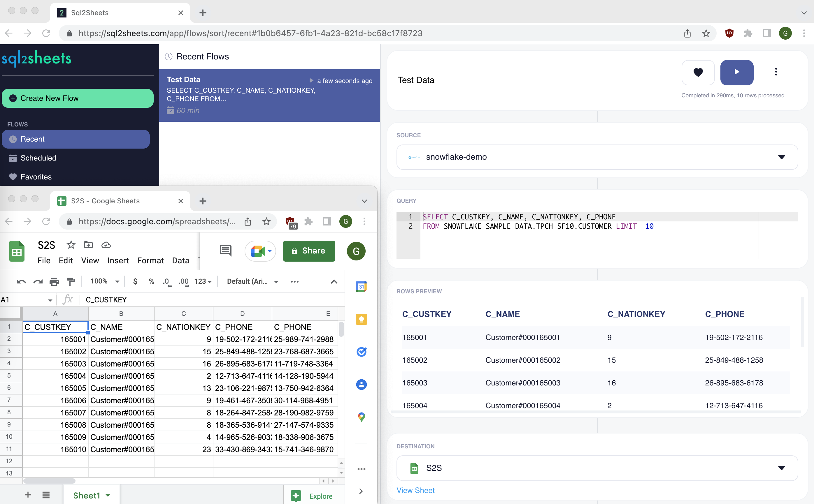Add a new sheet with the plus button

coord(28,495)
